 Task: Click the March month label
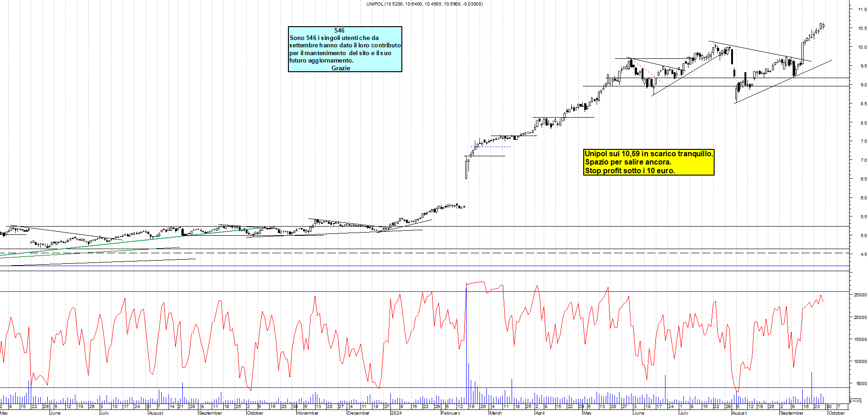[x=496, y=413]
